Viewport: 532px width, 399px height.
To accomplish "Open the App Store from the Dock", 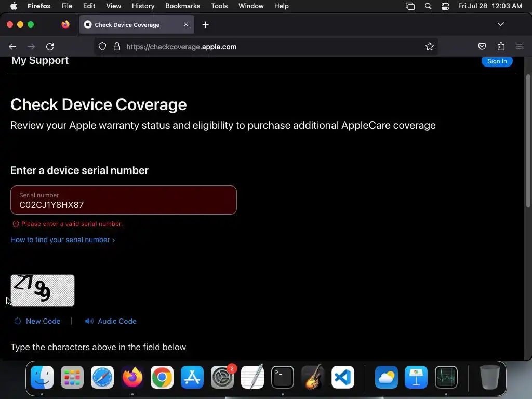I will click(x=192, y=377).
